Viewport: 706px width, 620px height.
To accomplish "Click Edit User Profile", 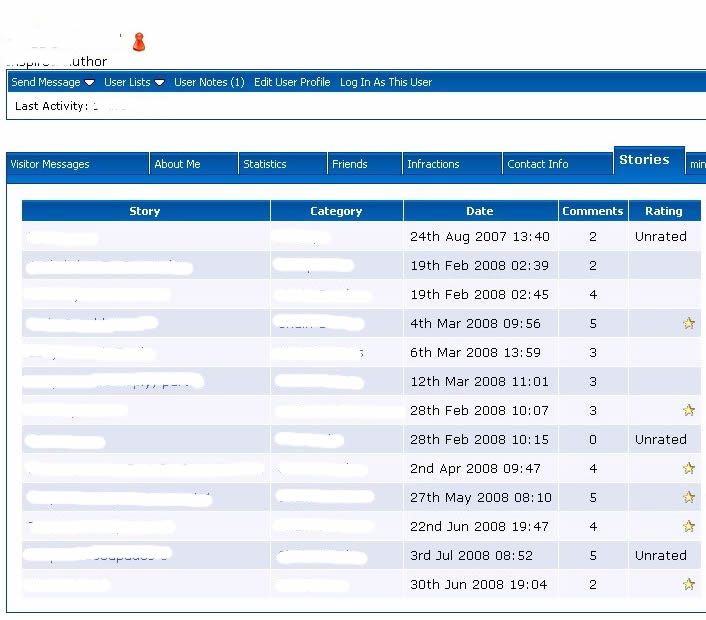I will click(x=292, y=82).
